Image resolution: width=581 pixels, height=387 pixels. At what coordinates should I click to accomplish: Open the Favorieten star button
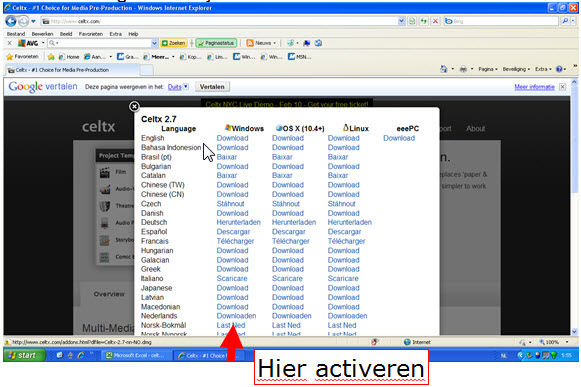pos(23,57)
